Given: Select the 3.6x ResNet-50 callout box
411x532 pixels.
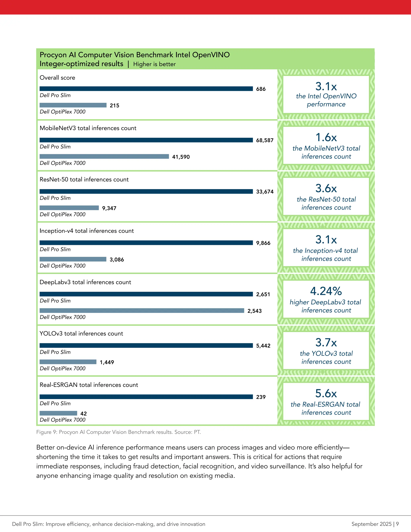Looking at the screenshot, I should coord(326,197).
